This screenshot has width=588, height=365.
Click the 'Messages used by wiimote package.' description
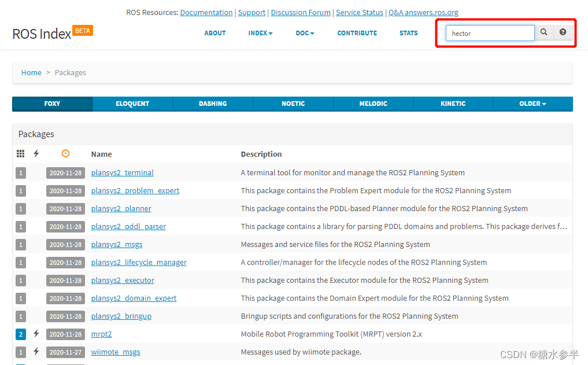click(x=301, y=352)
